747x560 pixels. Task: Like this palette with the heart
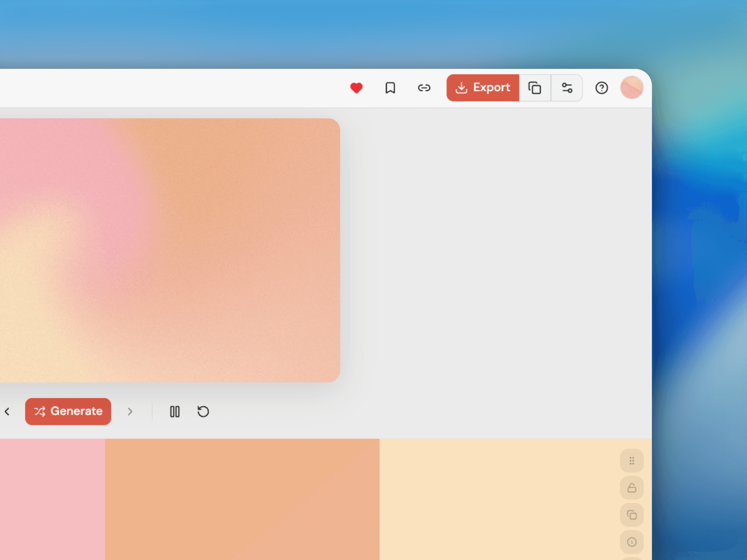pos(357,88)
